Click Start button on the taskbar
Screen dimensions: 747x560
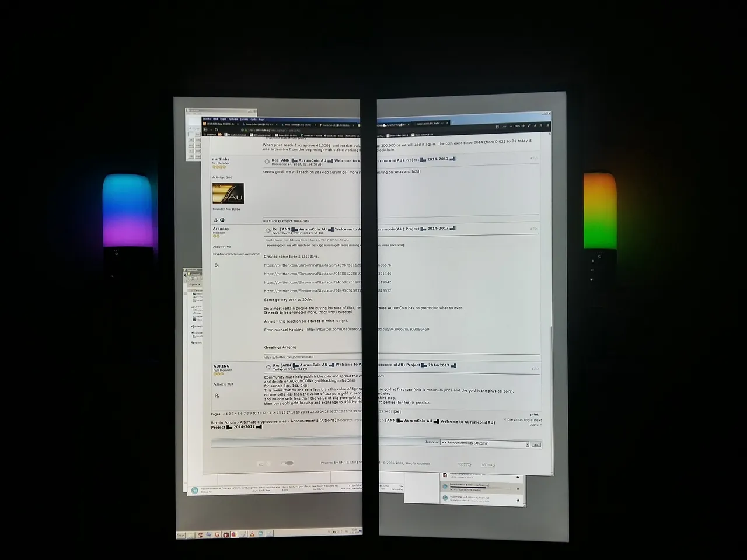181,535
